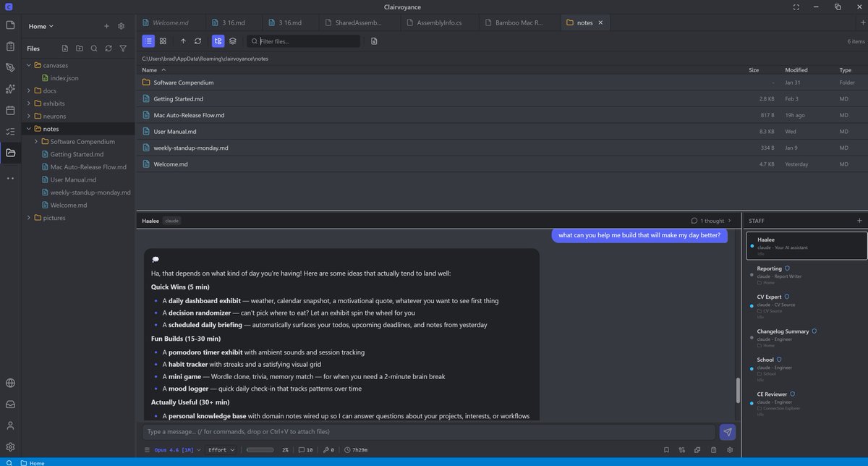This screenshot has width=868, height=466.
Task: Click the plus icon next to Home
Action: [106, 26]
